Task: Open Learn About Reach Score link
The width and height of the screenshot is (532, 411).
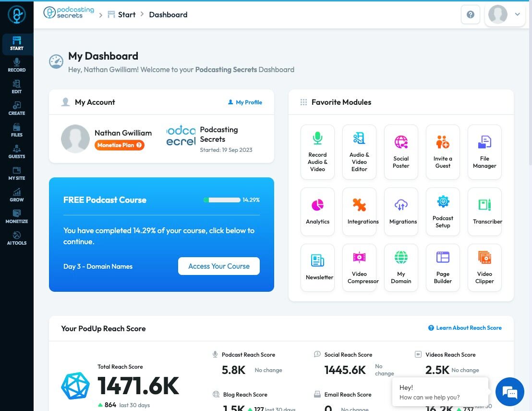Action: pyautogui.click(x=465, y=328)
